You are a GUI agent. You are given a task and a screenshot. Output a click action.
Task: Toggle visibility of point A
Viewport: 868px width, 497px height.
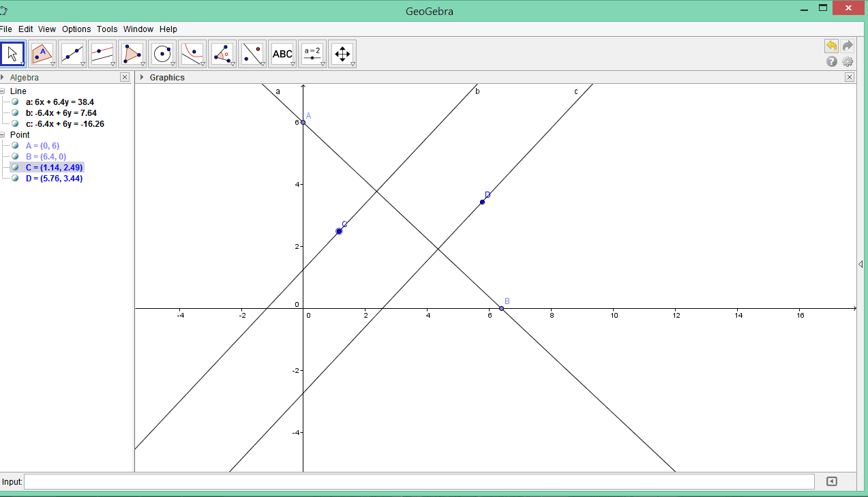(15, 145)
